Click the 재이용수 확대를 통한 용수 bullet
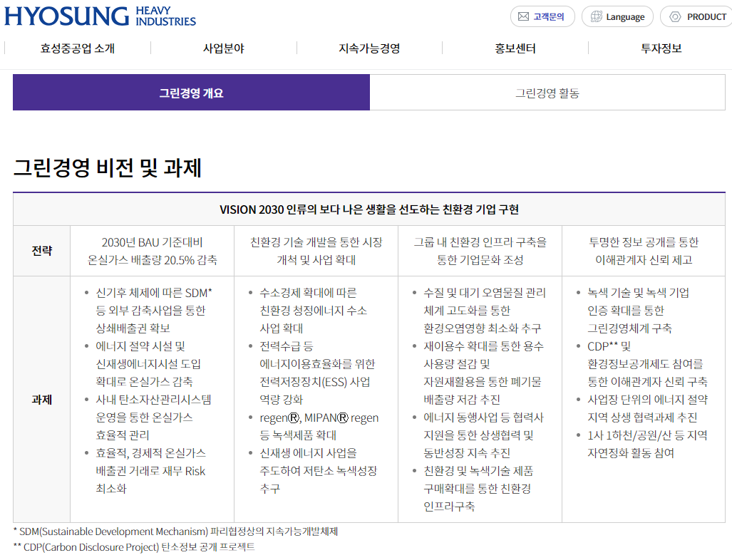Image resolution: width=732 pixels, height=560 pixels. (x=483, y=373)
